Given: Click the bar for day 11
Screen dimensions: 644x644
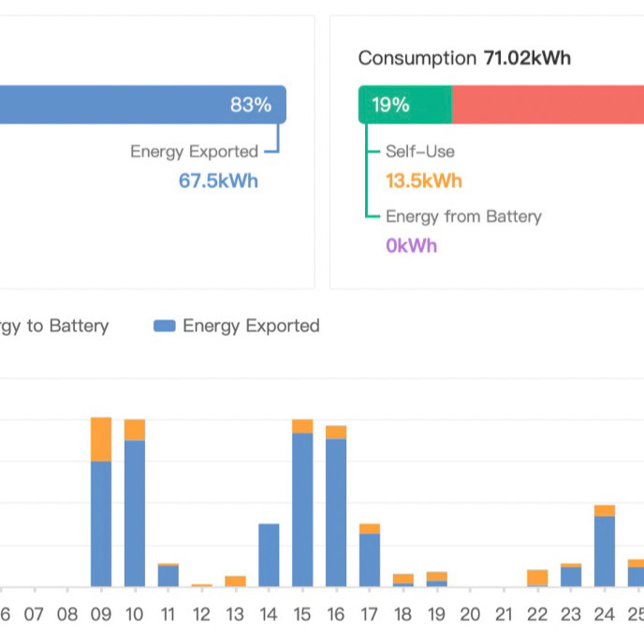Looking at the screenshot, I should [x=168, y=575].
